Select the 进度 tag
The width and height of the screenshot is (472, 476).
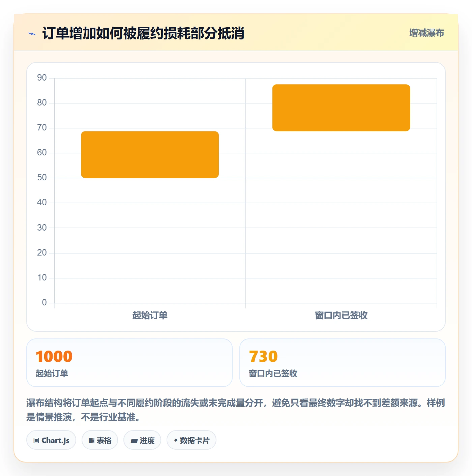pos(142,440)
